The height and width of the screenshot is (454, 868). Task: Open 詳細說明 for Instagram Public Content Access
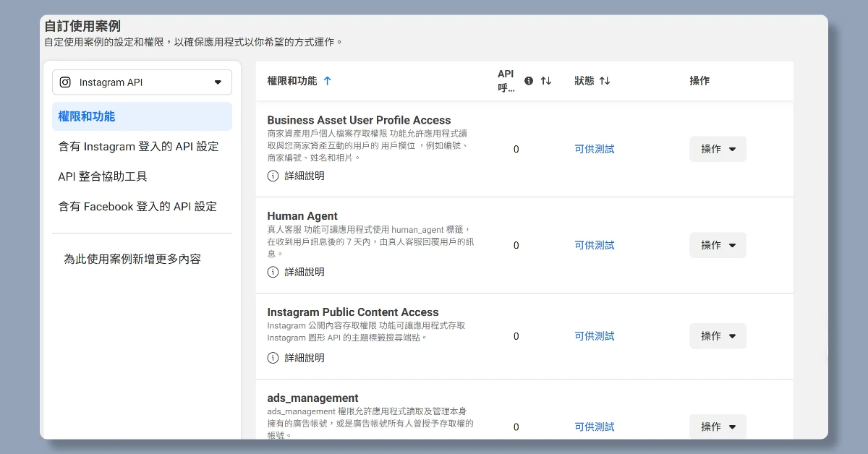305,358
